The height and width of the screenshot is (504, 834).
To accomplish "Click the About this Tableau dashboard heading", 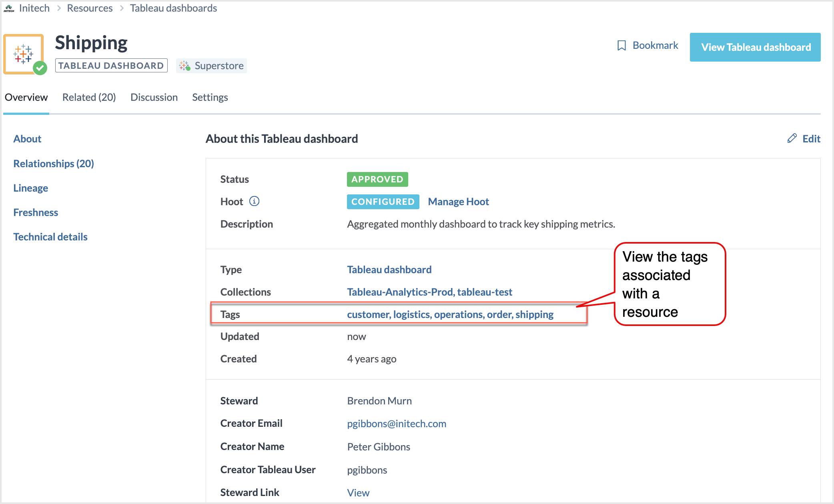I will 282,139.
